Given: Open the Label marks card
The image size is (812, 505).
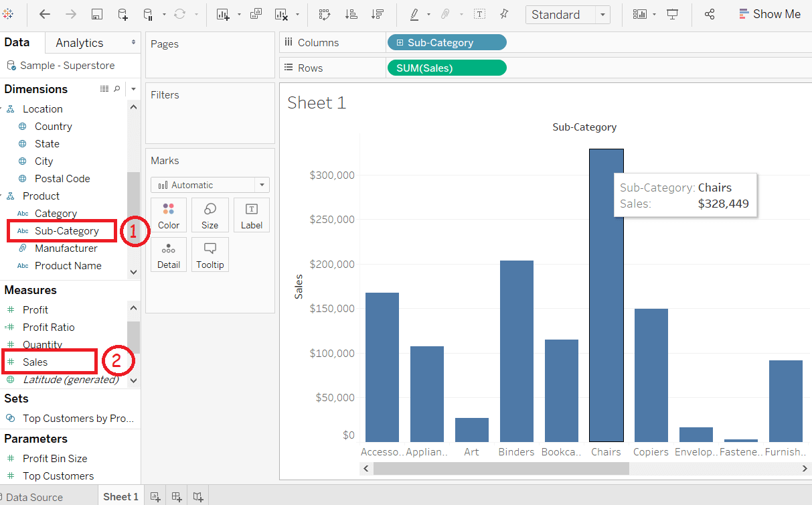Looking at the screenshot, I should click(252, 215).
